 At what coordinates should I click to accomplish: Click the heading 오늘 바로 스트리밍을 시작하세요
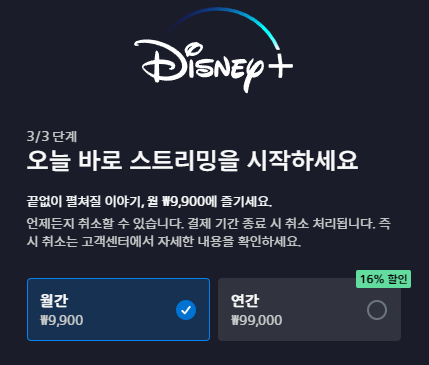pos(192,160)
